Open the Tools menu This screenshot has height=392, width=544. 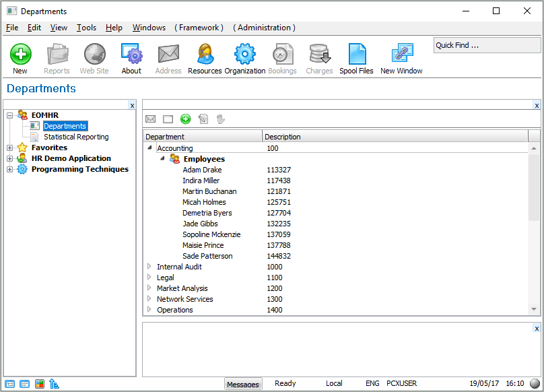point(86,28)
